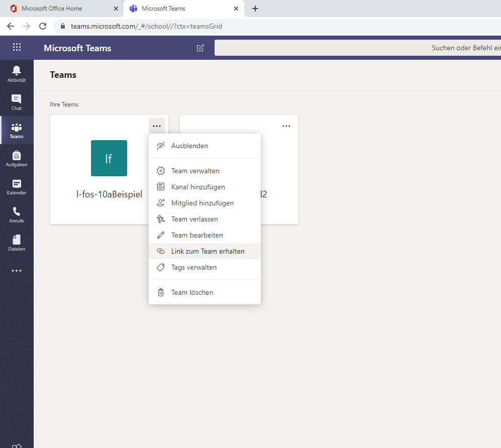Open Kalender in the sidebar
This screenshot has height=448, width=501.
click(x=17, y=186)
